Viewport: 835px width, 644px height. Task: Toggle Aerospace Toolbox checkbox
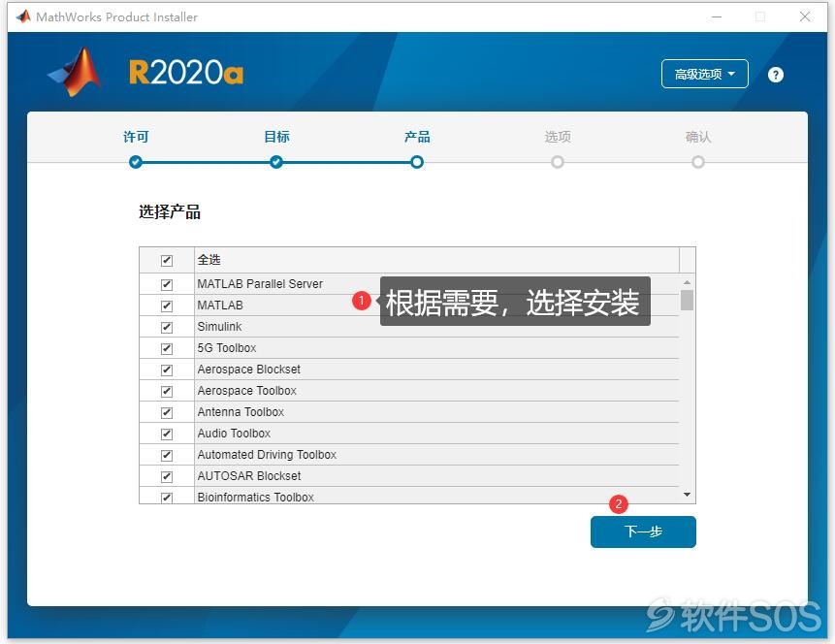click(167, 391)
